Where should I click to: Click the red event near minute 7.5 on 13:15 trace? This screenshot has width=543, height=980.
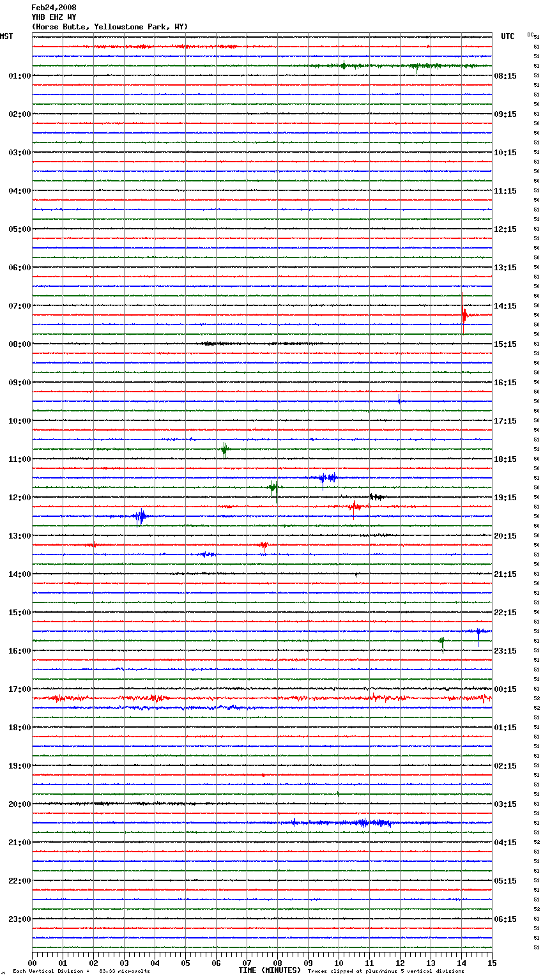pos(263,546)
